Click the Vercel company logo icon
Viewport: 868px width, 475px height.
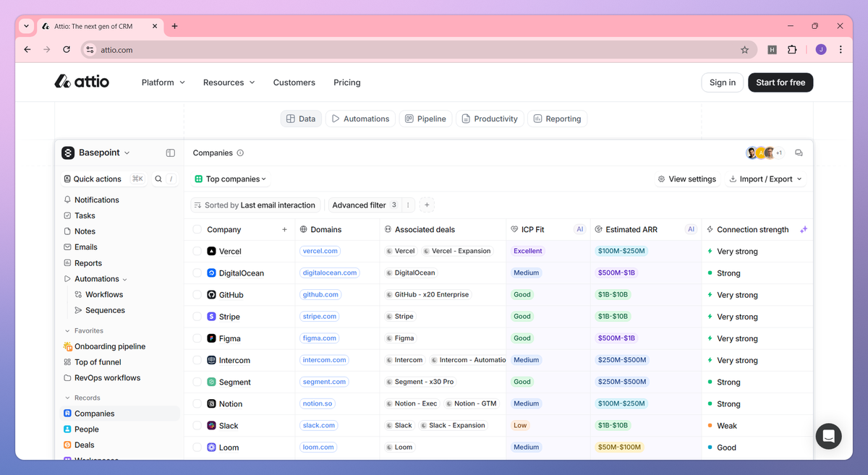coord(212,252)
